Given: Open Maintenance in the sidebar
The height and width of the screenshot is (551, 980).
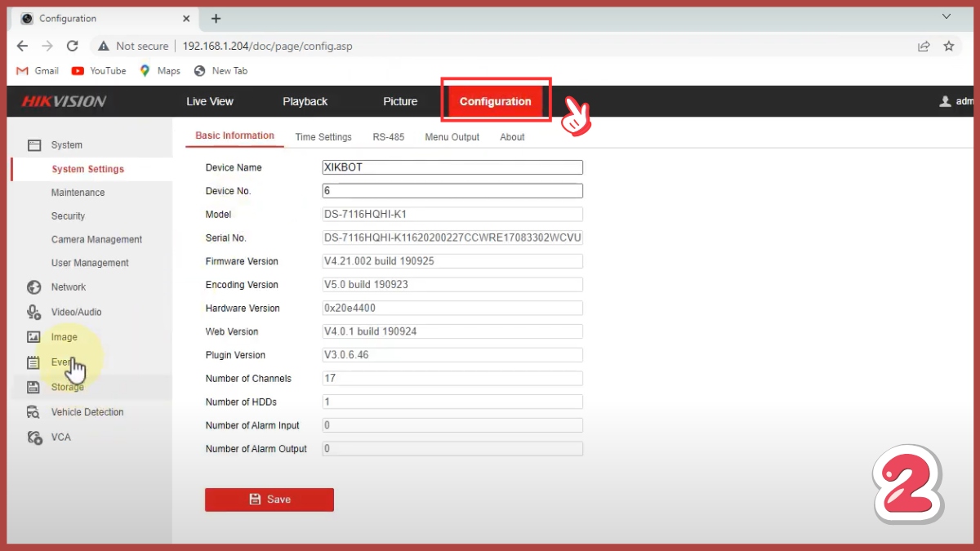Looking at the screenshot, I should coord(78,193).
